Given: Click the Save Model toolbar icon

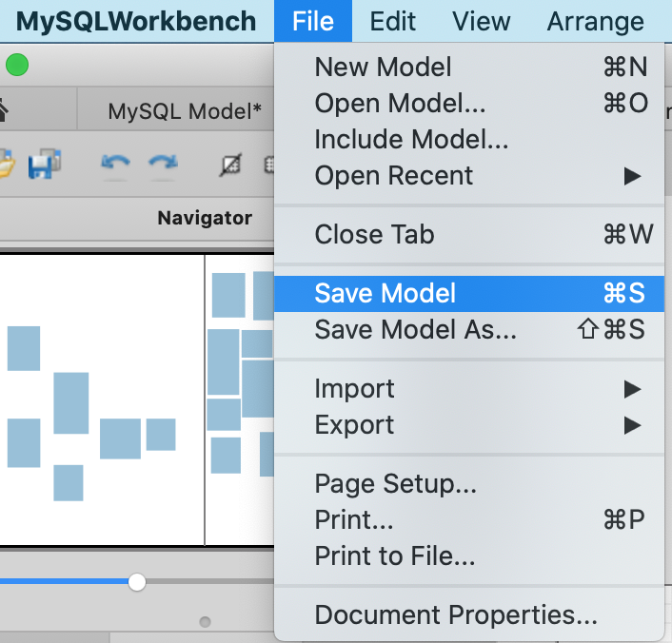Looking at the screenshot, I should [x=45, y=164].
